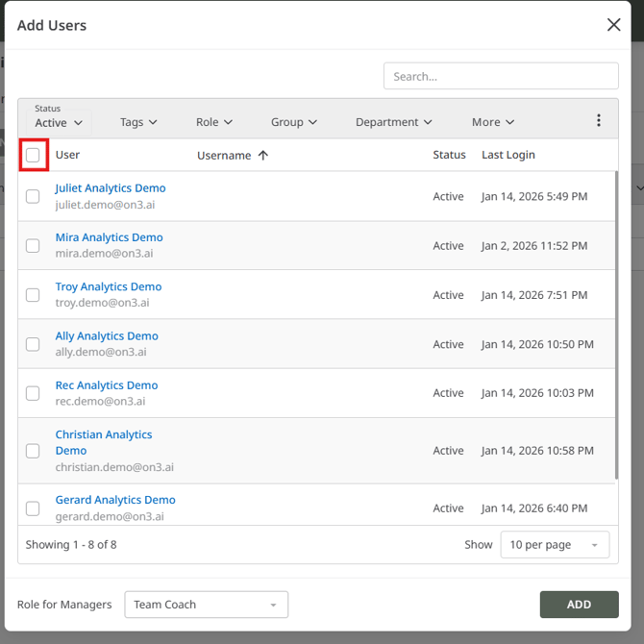The width and height of the screenshot is (644, 644).
Task: Click the Username sort arrow icon
Action: 263,156
